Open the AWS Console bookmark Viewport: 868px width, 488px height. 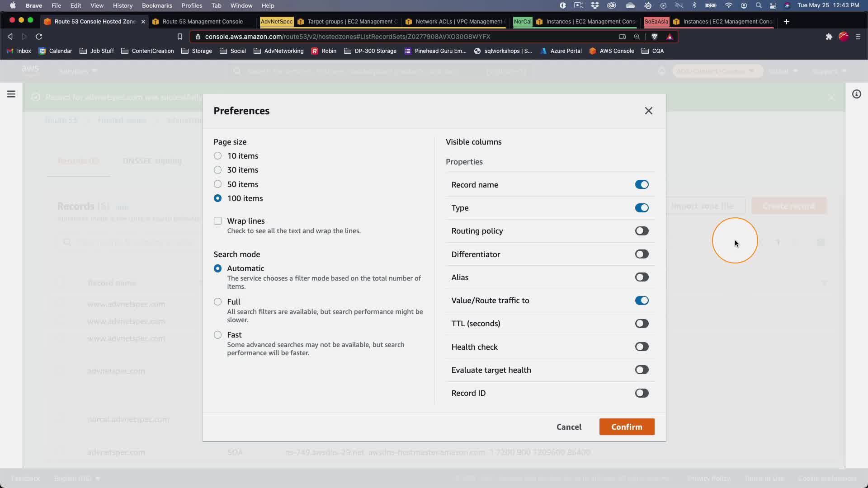[612, 51]
